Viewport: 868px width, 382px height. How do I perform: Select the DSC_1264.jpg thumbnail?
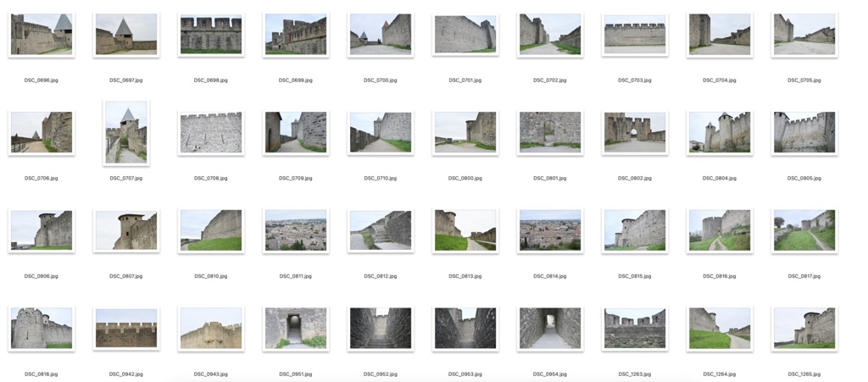pyautogui.click(x=720, y=328)
